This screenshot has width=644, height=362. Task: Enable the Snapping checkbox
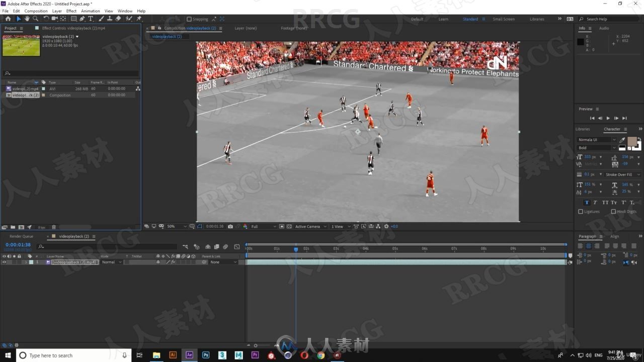click(189, 19)
